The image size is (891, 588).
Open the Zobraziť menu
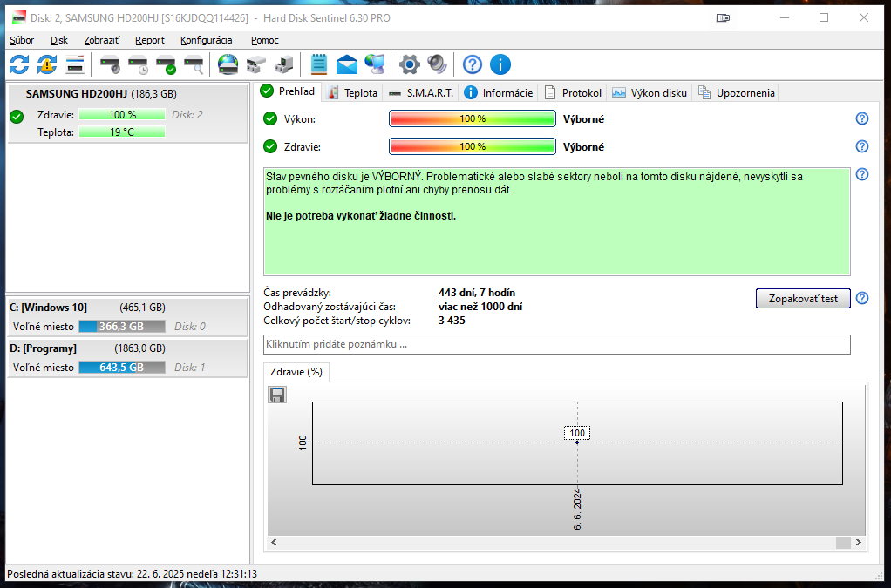point(101,40)
